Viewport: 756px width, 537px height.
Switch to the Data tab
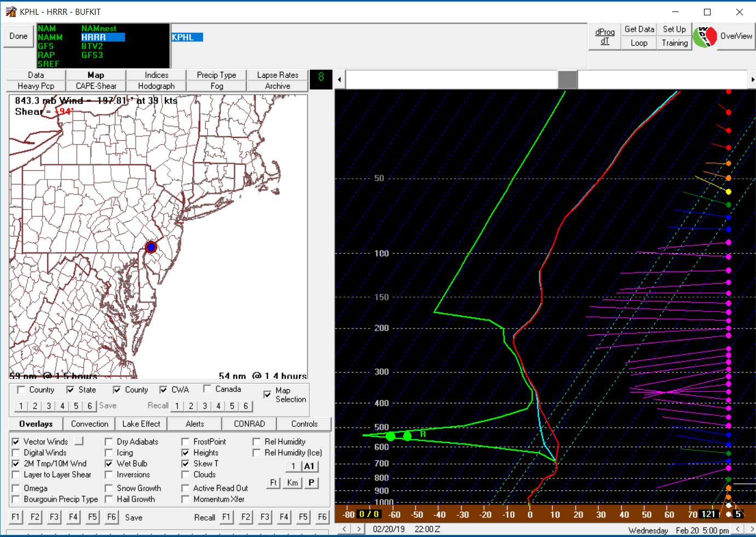coord(36,75)
